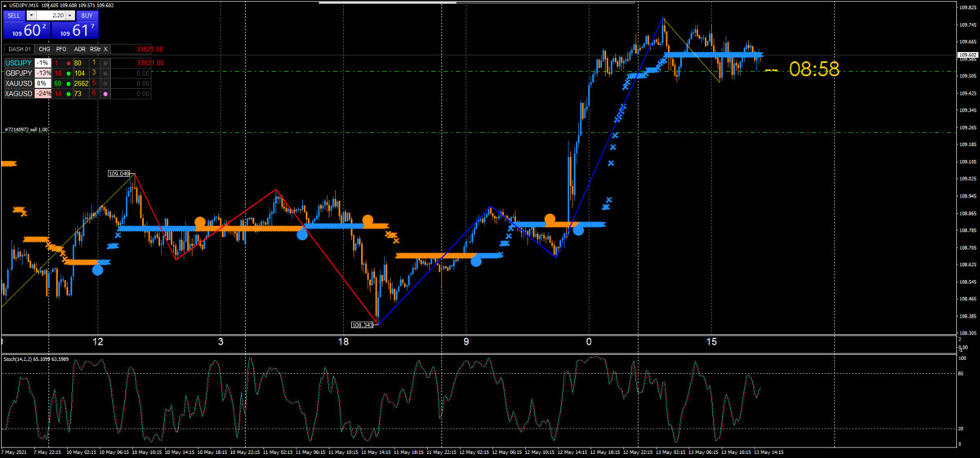Click the lot volume field showing 2.20
This screenshot has height=458, width=980.
pyautogui.click(x=51, y=16)
